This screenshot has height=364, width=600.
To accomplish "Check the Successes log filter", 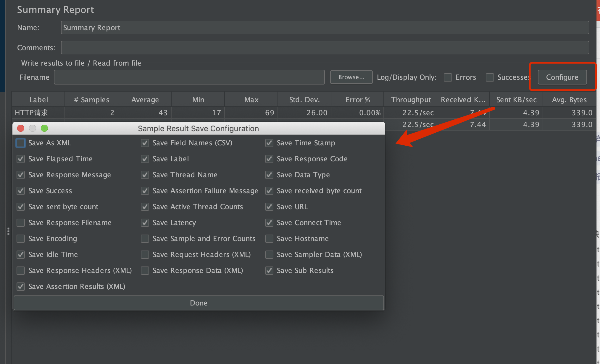I will (x=490, y=77).
